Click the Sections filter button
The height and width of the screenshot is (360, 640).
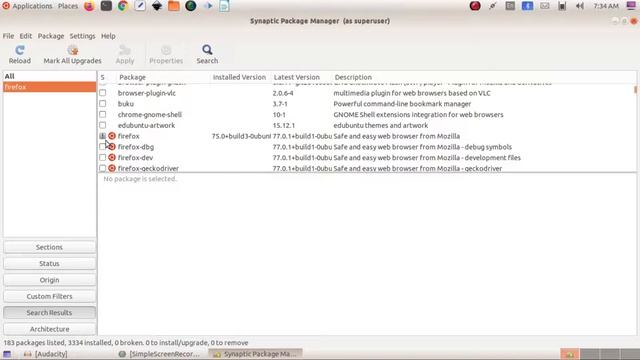pos(49,247)
